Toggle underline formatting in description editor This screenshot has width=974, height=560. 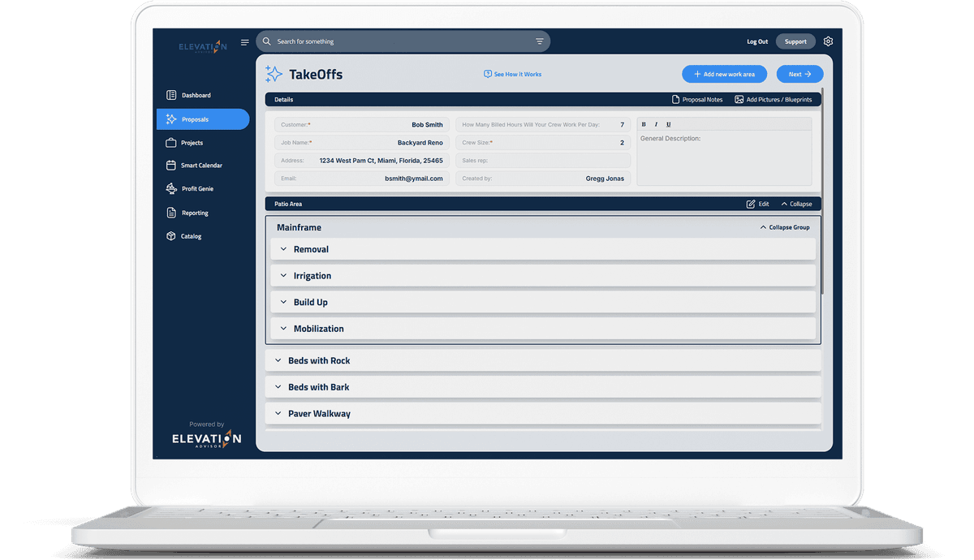coord(668,124)
